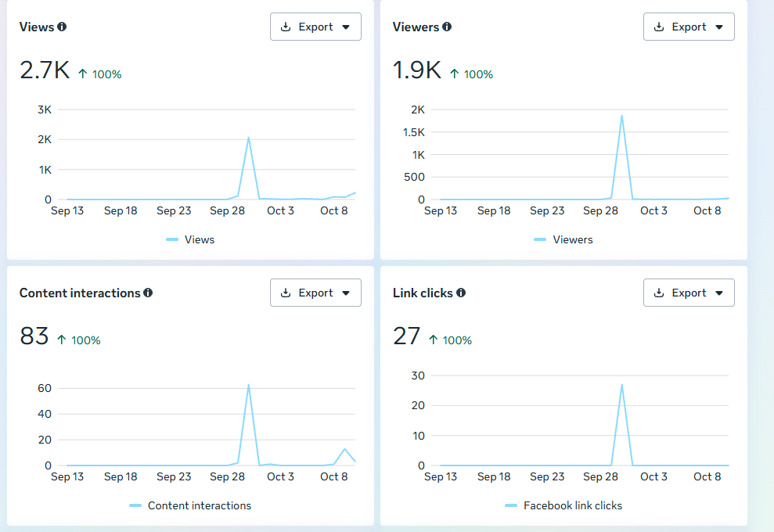Toggle the Facebook link clicks legend series
Image resolution: width=774 pixels, height=532 pixels.
tap(563, 505)
